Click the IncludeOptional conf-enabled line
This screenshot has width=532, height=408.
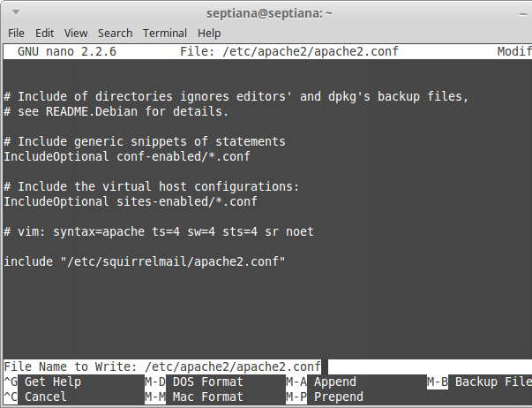tap(127, 156)
